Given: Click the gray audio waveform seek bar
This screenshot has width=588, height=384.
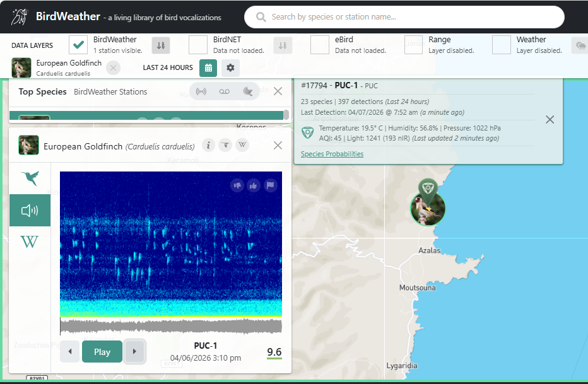Looking at the screenshot, I should pos(171,325).
